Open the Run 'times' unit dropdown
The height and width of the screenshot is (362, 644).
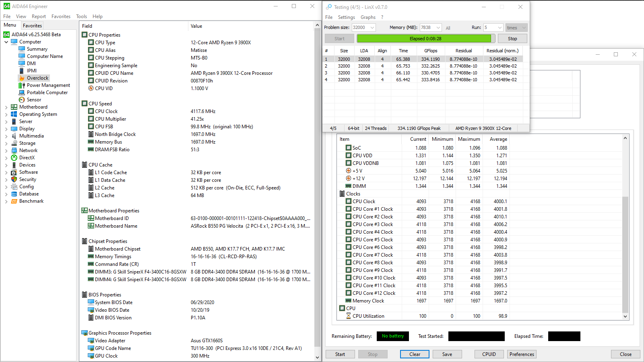[x=516, y=28]
